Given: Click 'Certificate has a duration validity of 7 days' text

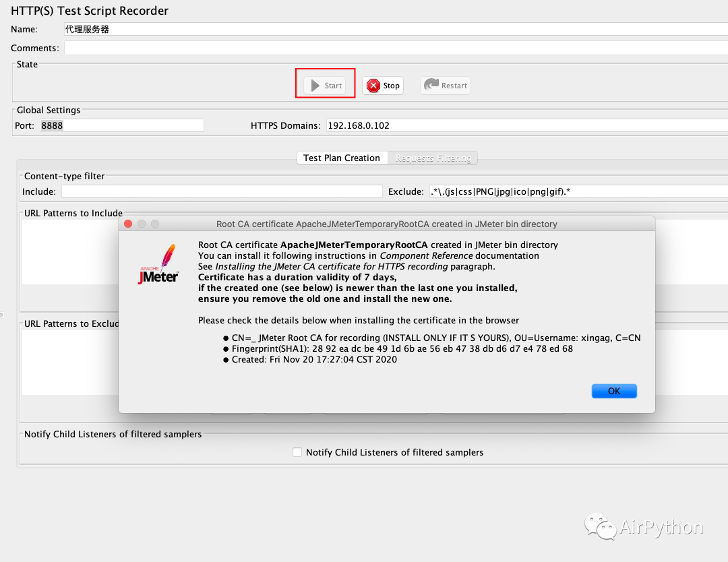Looking at the screenshot, I should tap(297, 277).
